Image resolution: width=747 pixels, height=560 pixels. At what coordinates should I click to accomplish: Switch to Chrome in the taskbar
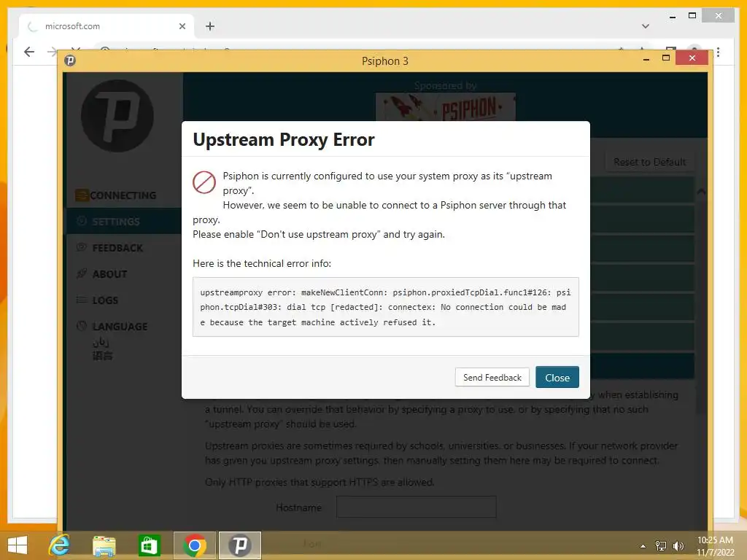pyautogui.click(x=194, y=545)
